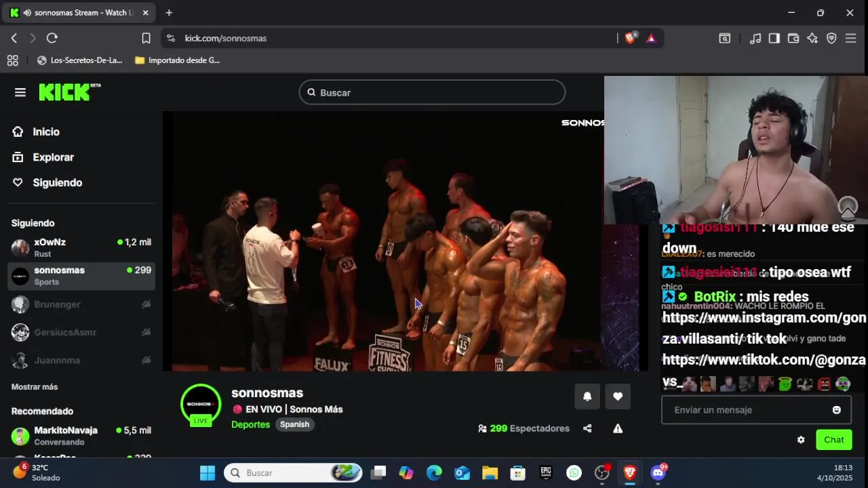Open the browser main menu icon

pyautogui.click(x=850, y=38)
